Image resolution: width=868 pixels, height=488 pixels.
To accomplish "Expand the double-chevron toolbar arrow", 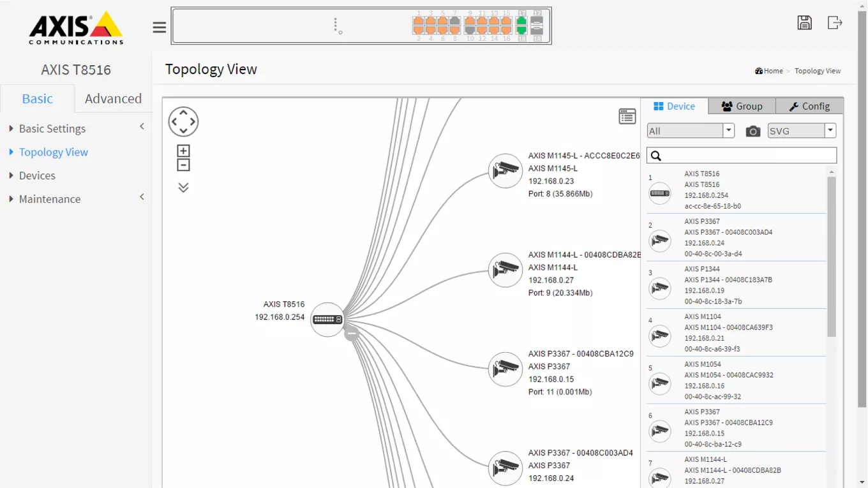I will click(x=183, y=188).
